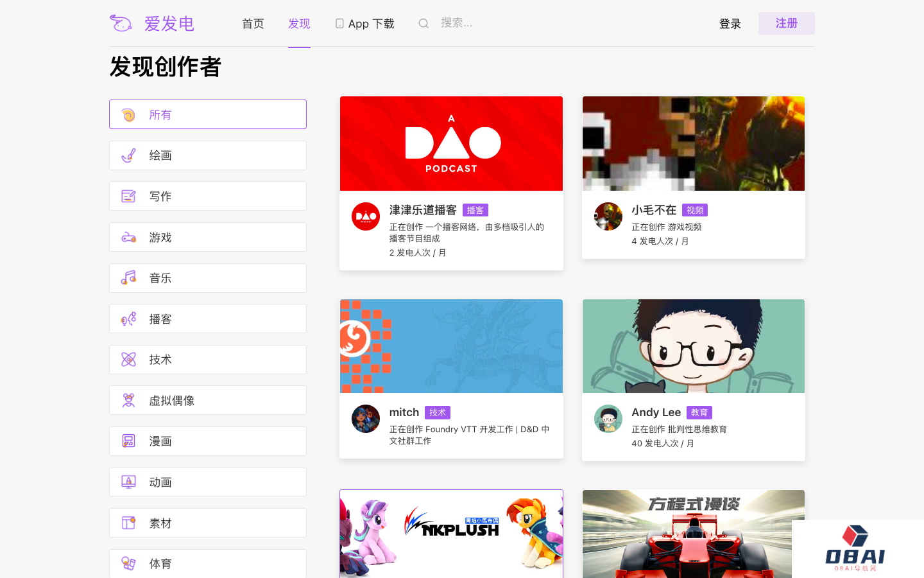The width and height of the screenshot is (924, 578).
Task: Click the Foundry VTT 开发工作 description
Action: click(469, 435)
